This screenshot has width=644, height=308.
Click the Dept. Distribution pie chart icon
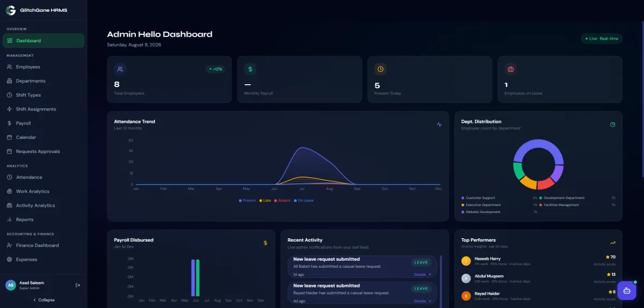click(x=612, y=124)
